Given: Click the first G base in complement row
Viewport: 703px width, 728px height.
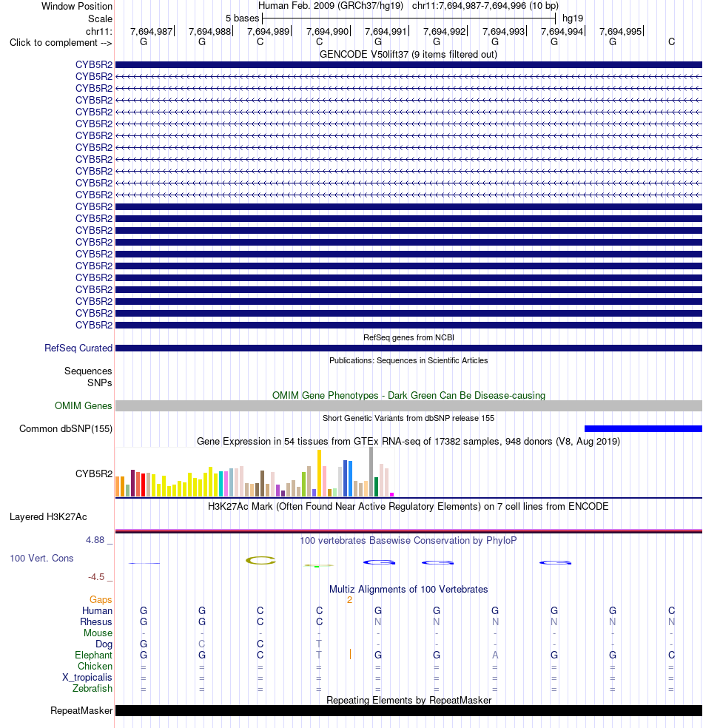Looking at the screenshot, I should coord(144,41).
